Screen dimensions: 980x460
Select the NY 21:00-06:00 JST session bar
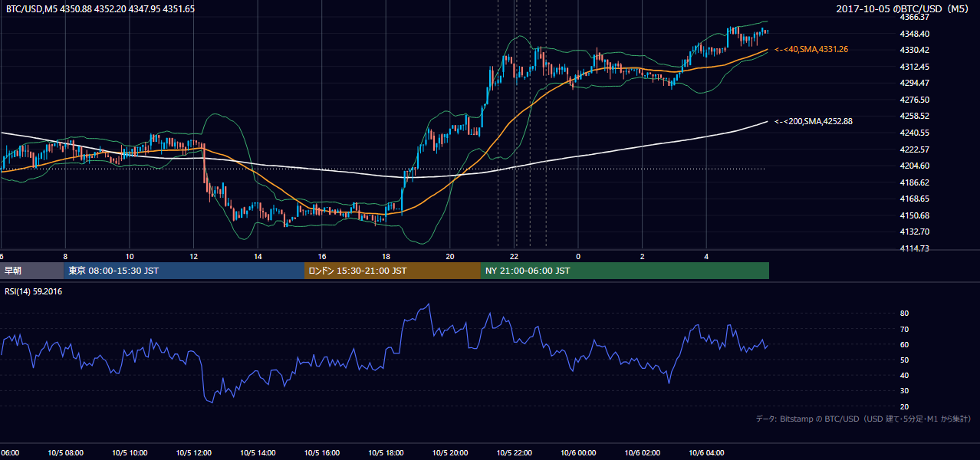(x=625, y=271)
